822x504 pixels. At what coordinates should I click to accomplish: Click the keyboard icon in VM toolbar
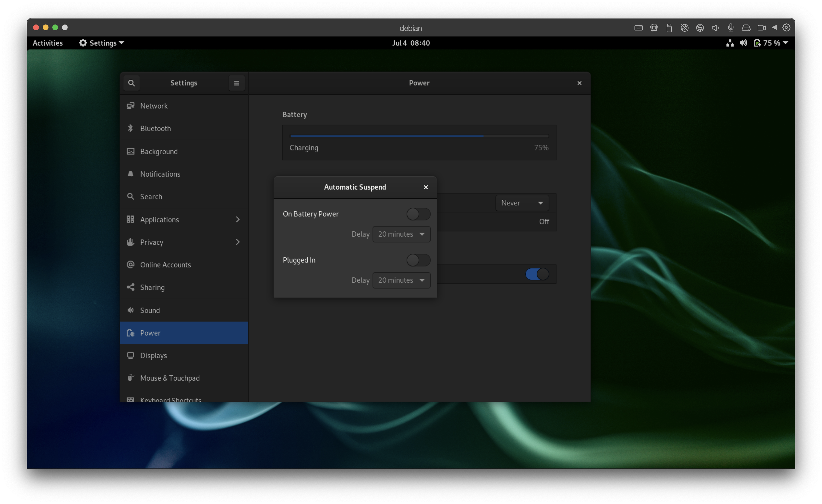[x=639, y=28]
